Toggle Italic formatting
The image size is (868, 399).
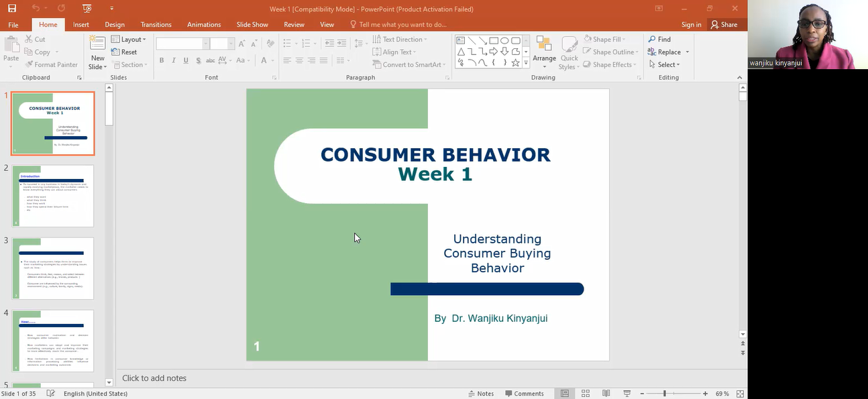coord(174,60)
